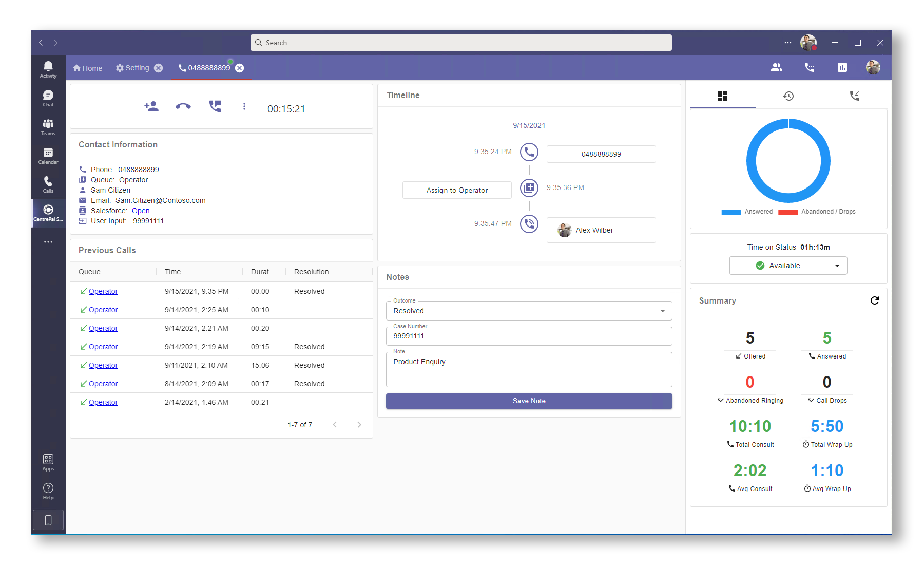The width and height of the screenshot is (924, 565).
Task: Click the 0488888899 timeline entry box
Action: (601, 154)
